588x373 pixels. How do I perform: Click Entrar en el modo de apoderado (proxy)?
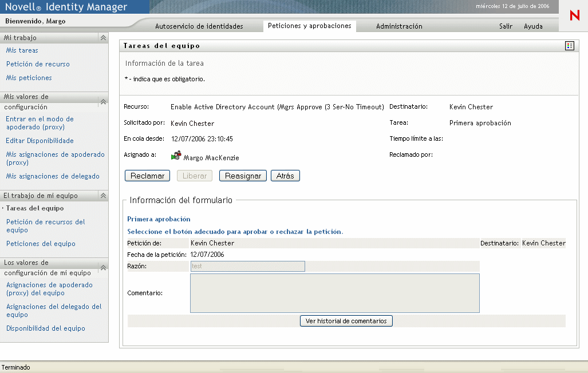(40, 123)
